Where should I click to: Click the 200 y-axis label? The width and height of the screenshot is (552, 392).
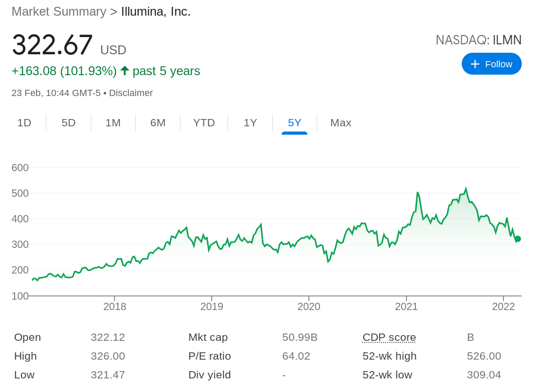(x=20, y=270)
